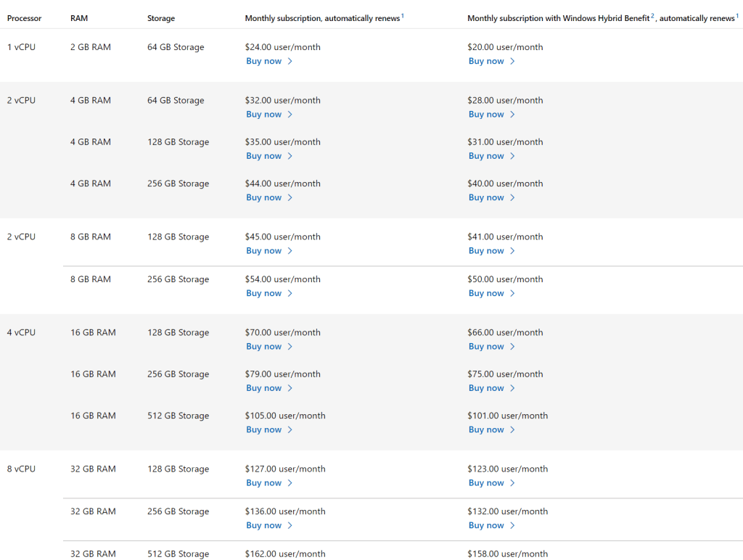Click Buy now under $79.00 user/month
Screen dimensions: 743x560
click(264, 388)
